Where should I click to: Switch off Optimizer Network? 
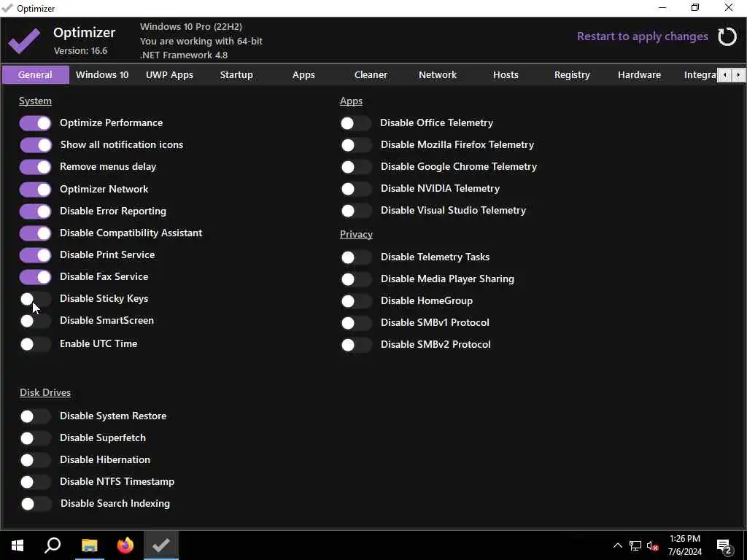[35, 190]
